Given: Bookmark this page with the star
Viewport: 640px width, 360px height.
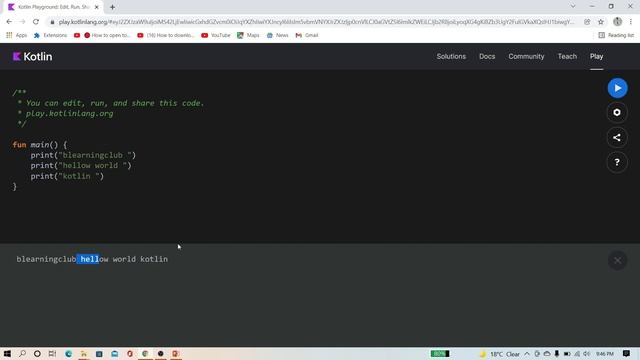Looking at the screenshot, I should point(601,22).
